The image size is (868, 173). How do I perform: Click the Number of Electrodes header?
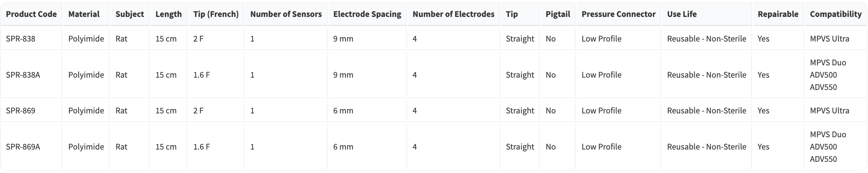pos(453,14)
